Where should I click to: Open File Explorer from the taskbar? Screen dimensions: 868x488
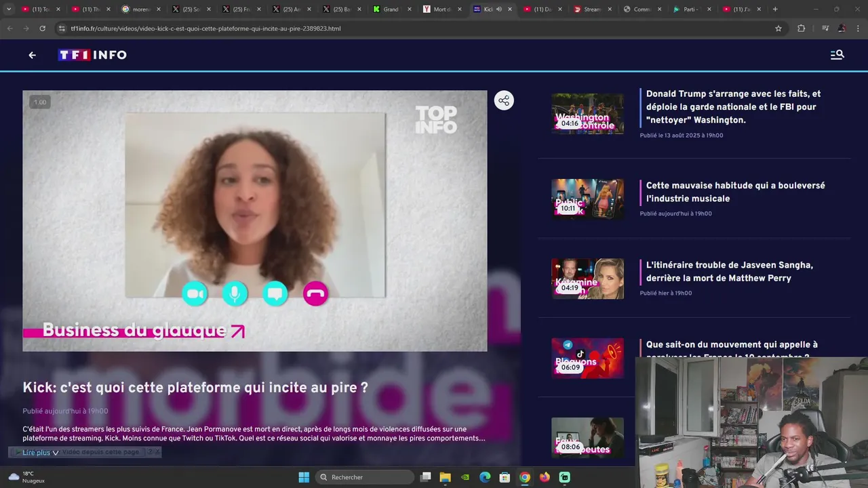(446, 477)
